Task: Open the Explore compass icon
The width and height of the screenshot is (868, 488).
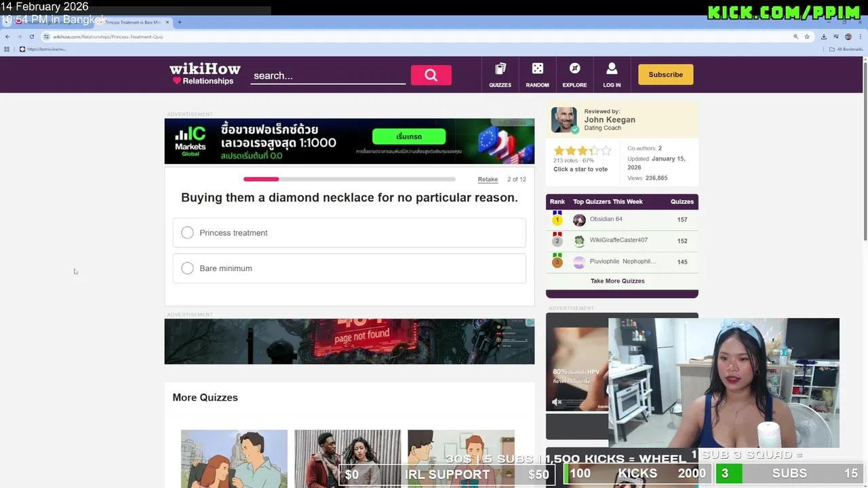Action: (x=574, y=75)
